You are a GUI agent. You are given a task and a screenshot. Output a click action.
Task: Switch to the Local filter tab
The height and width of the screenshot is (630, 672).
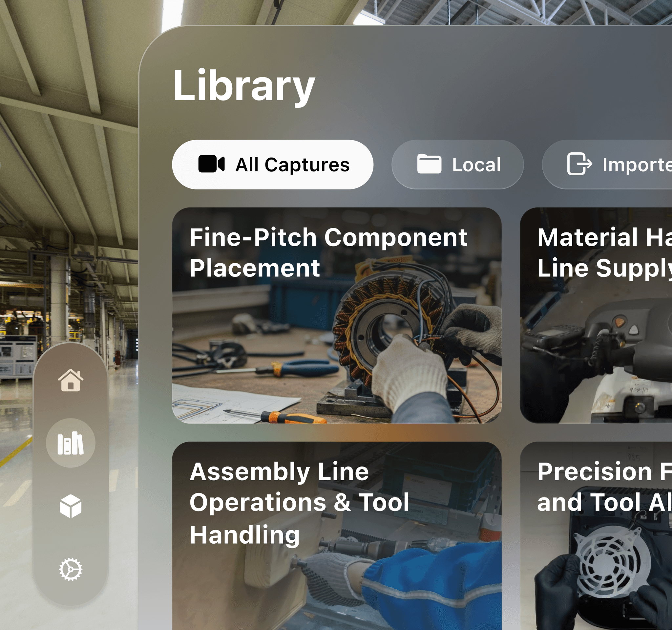(x=458, y=164)
